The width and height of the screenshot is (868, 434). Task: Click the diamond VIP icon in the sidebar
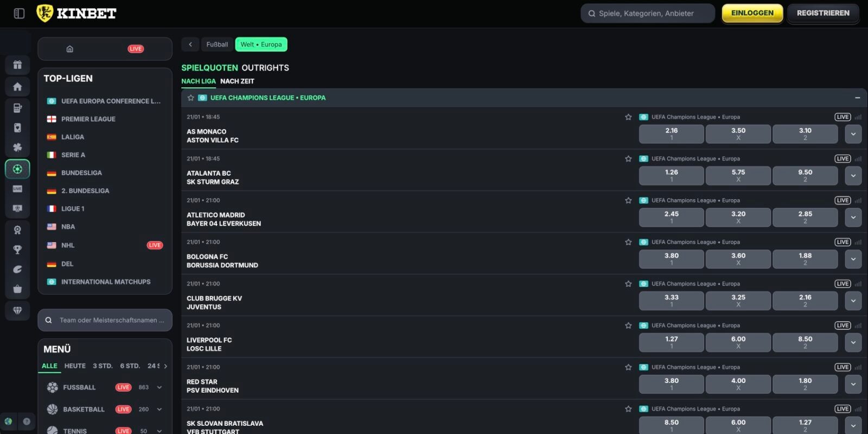[x=17, y=310]
